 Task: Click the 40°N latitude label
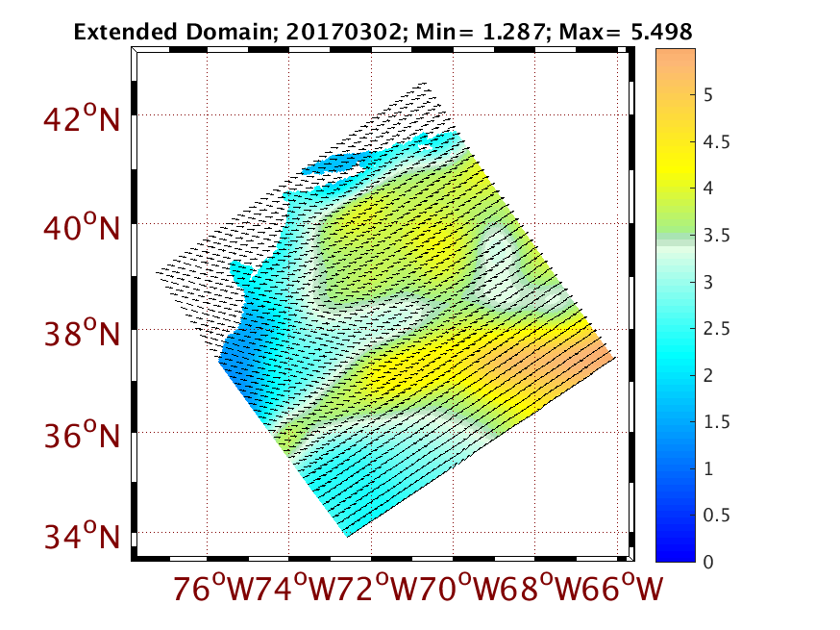pyautogui.click(x=82, y=227)
